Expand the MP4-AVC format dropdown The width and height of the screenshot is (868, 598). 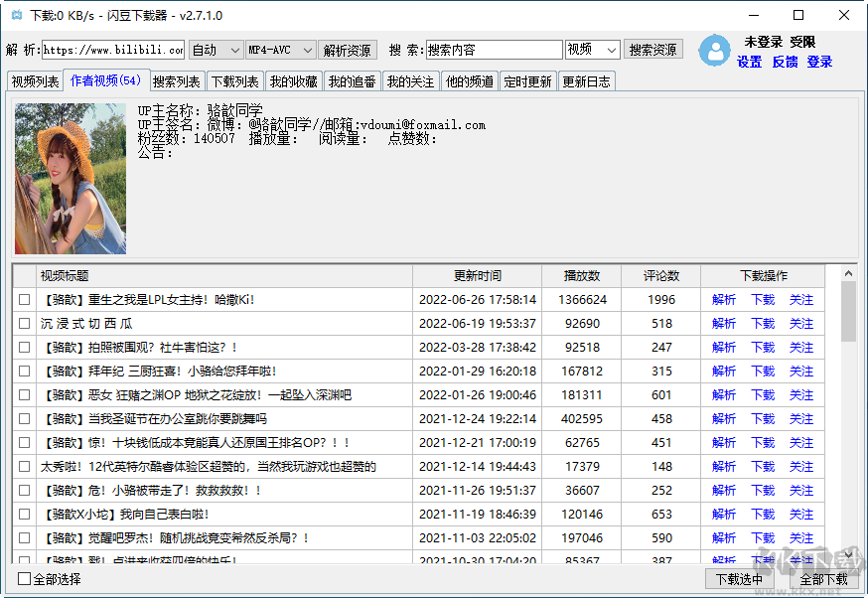coord(280,50)
